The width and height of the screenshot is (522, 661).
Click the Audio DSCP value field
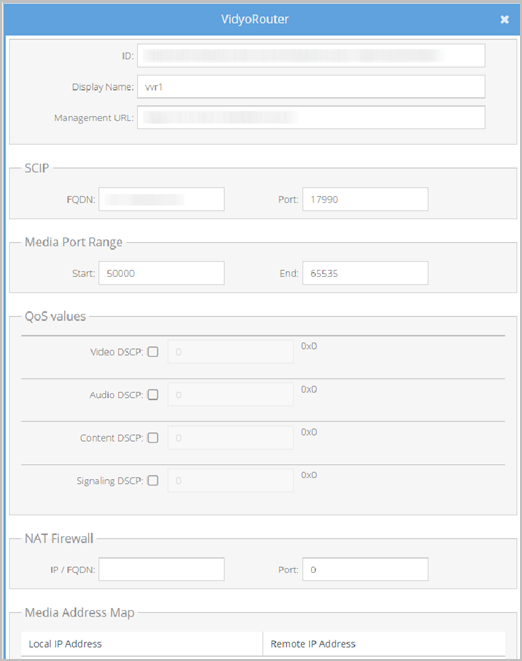click(231, 395)
